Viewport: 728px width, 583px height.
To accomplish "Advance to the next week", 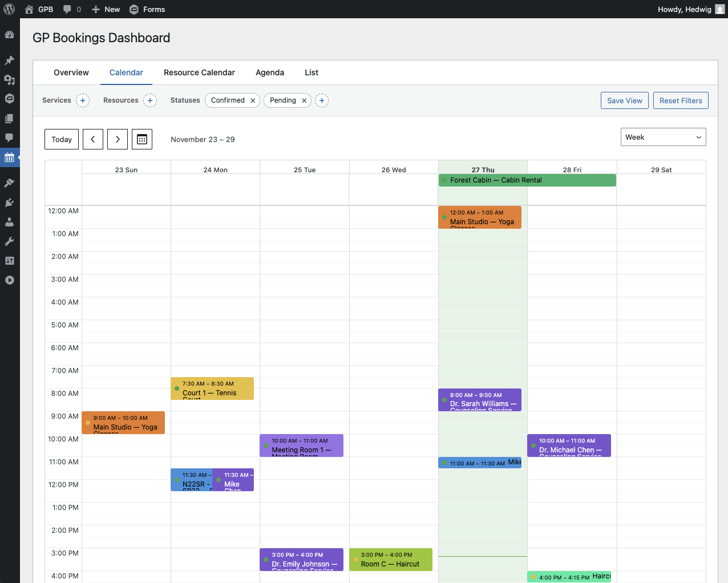I will click(118, 139).
